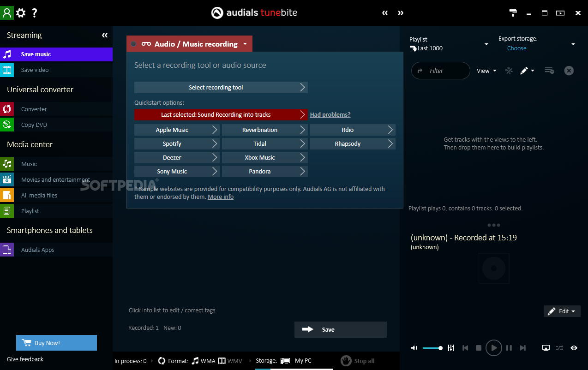Choose Last selected: Sound Recording into tracks
The height and width of the screenshot is (370, 588).
pyautogui.click(x=221, y=115)
